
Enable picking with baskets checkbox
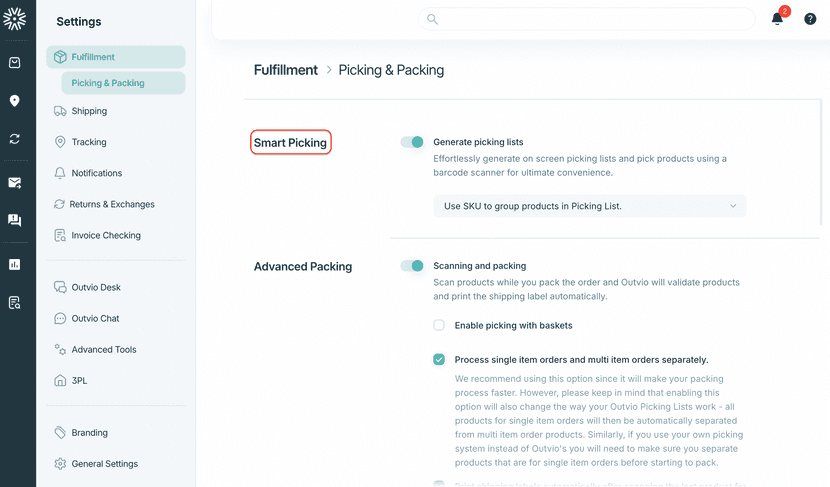(439, 325)
